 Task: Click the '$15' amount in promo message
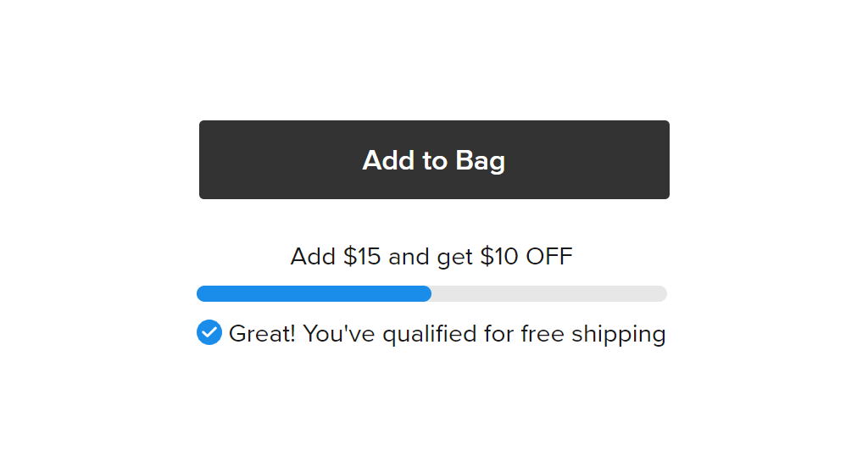click(362, 256)
